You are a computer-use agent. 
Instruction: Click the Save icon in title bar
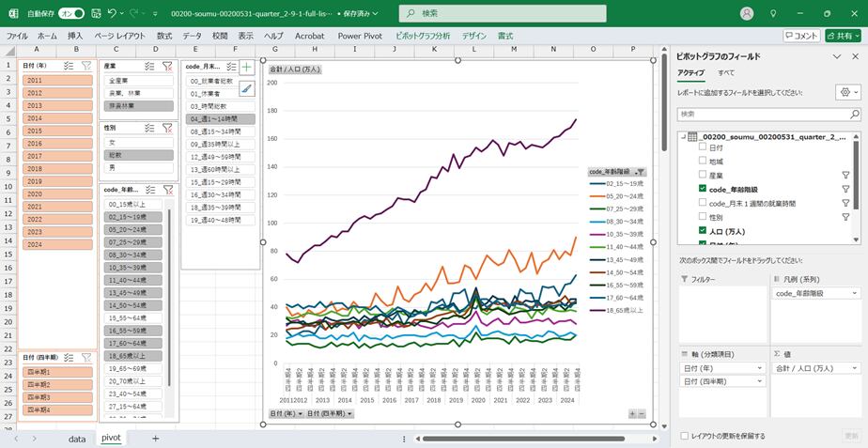(95, 14)
